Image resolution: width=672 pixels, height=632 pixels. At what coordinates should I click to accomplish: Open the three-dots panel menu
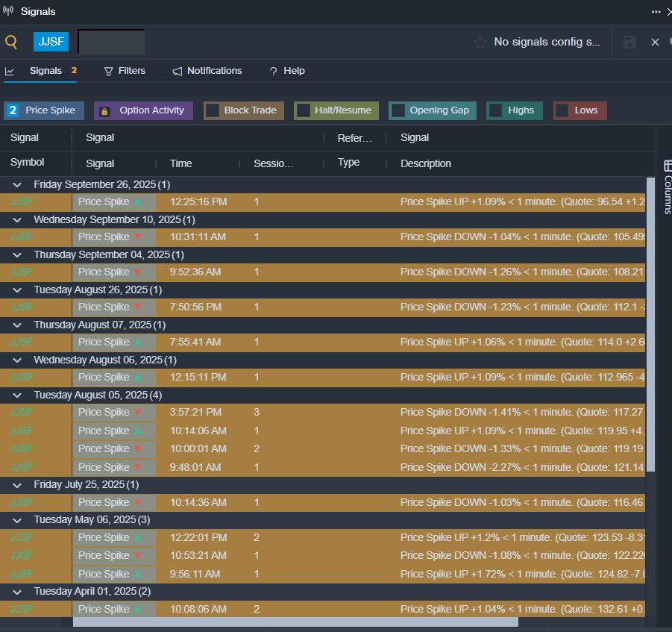coord(656,11)
